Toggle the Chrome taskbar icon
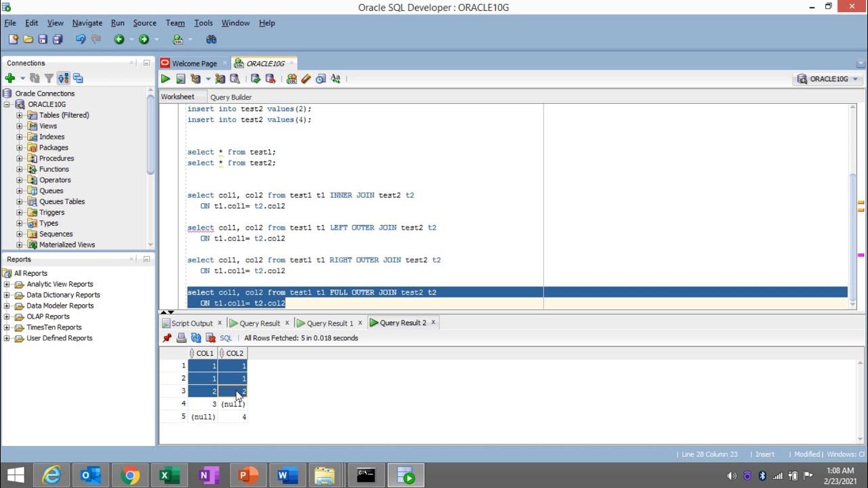This screenshot has width=868, height=488. click(x=130, y=476)
